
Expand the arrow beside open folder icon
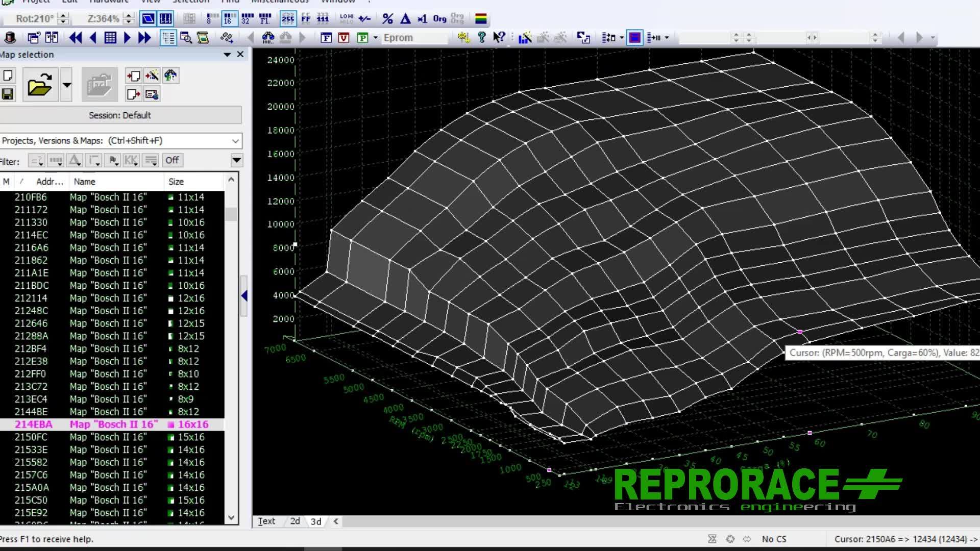click(66, 85)
